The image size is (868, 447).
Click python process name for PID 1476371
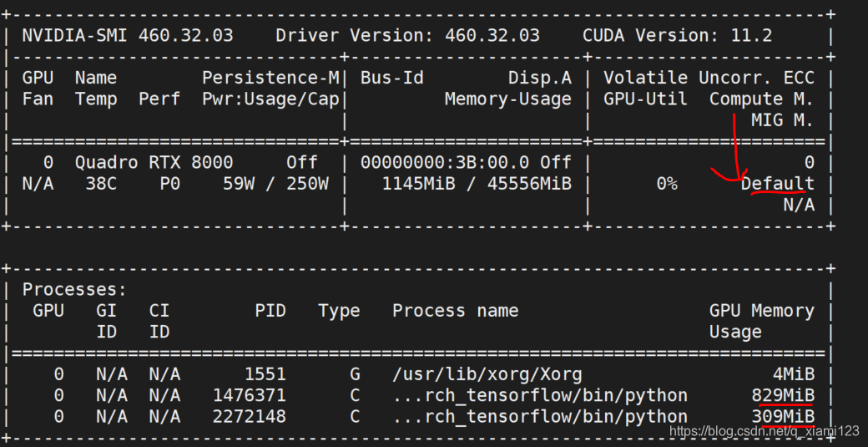coord(540,395)
